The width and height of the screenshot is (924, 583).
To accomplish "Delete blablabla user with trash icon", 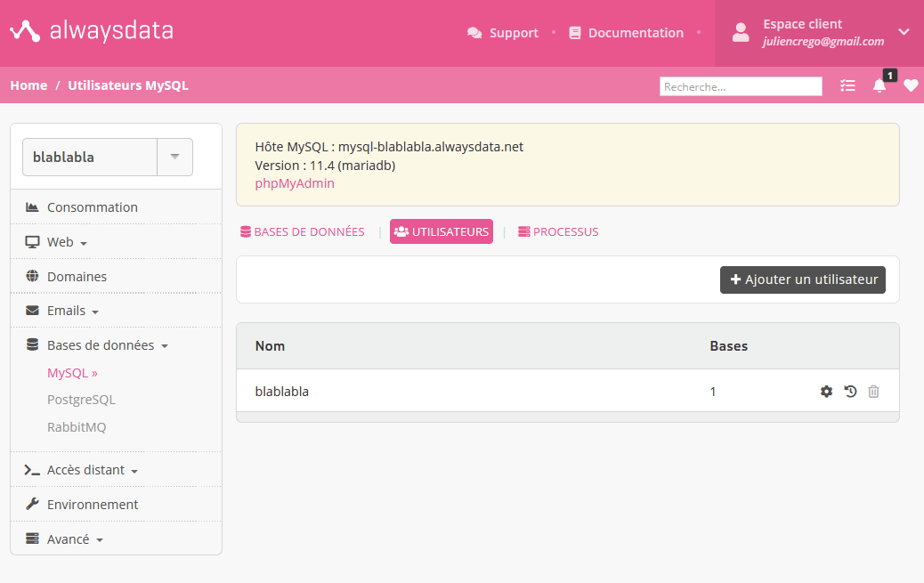I will [874, 392].
